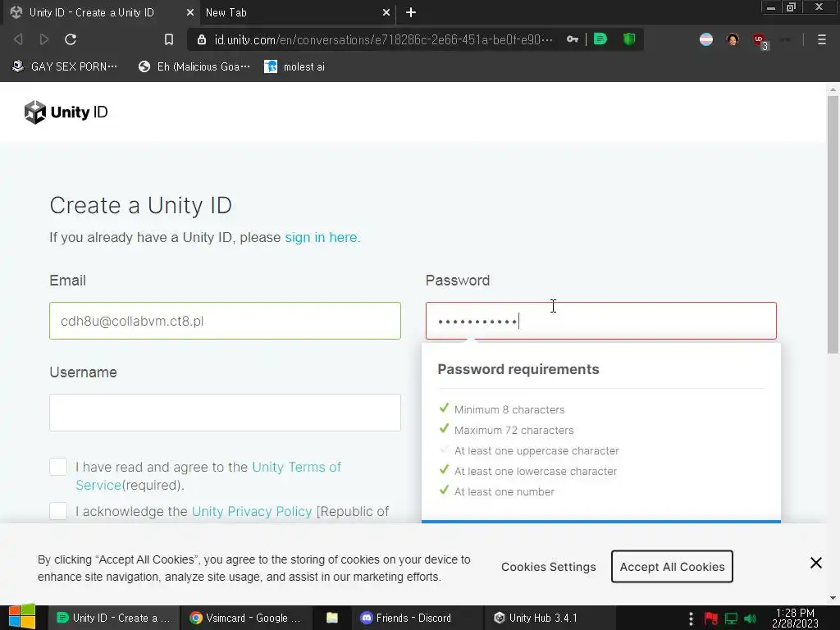
Task: Open the Windows Start button
Action: pyautogui.click(x=22, y=617)
